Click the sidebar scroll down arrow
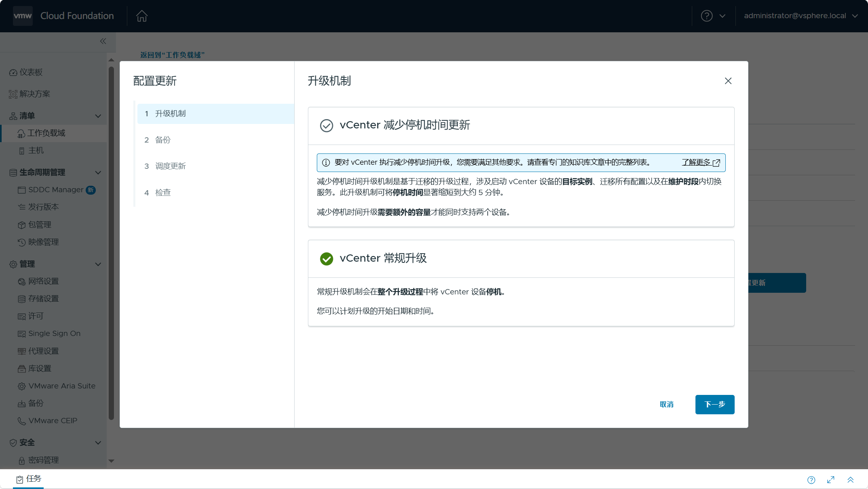Viewport: 868px width, 489px height. pos(112,461)
